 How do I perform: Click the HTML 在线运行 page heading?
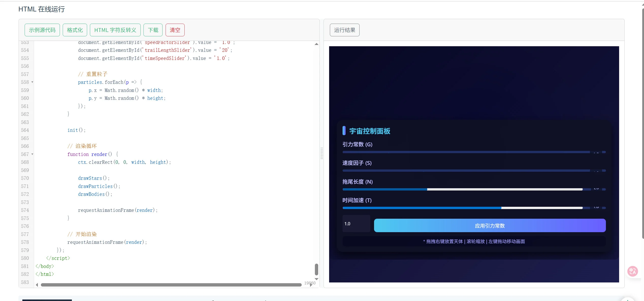click(42, 9)
